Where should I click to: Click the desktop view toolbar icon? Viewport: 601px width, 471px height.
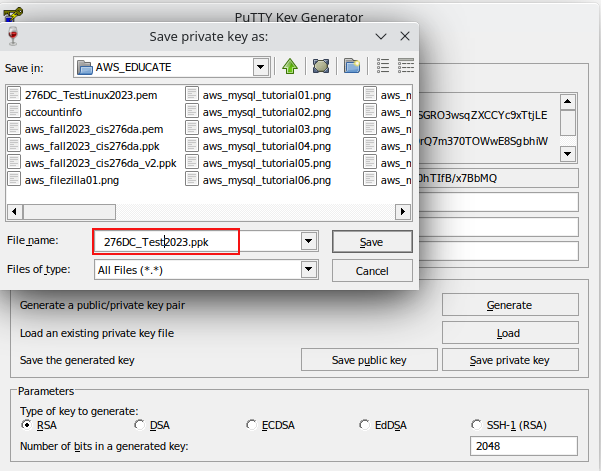tap(321, 66)
